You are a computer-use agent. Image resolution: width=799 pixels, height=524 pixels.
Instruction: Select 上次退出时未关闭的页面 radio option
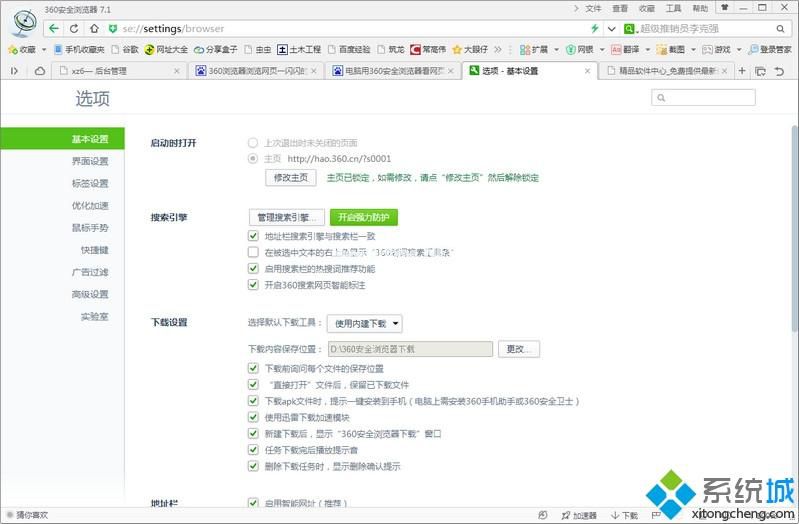click(x=253, y=143)
